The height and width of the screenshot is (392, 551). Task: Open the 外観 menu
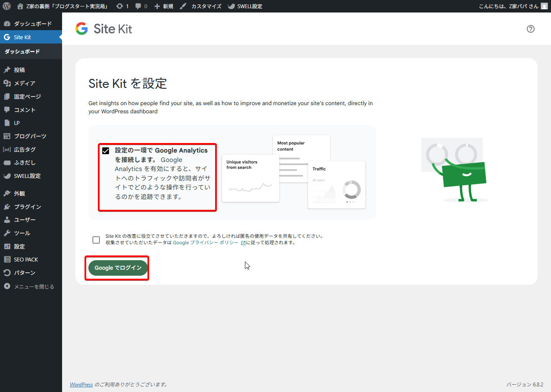[x=31, y=193]
